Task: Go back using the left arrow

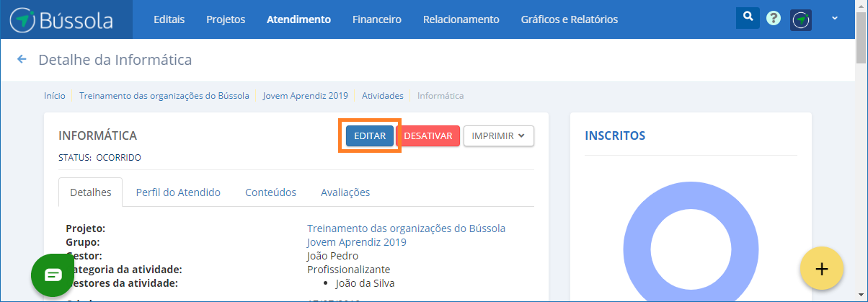Action: pos(22,59)
